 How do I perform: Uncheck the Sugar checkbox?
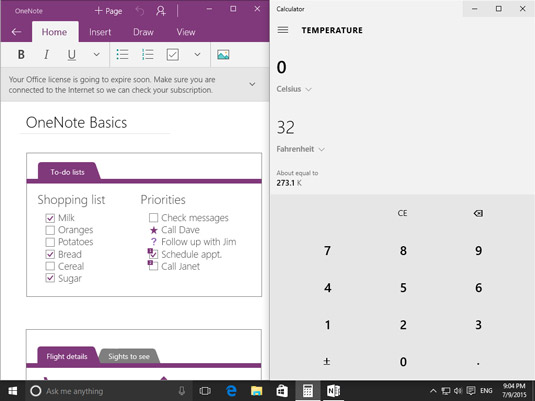pos(50,278)
